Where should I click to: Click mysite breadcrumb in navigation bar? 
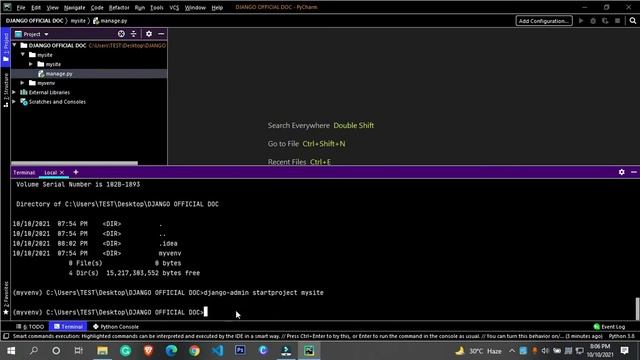pyautogui.click(x=78, y=21)
